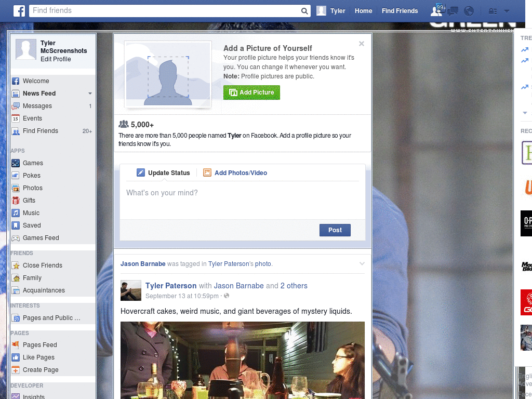
Task: Click Tyler McScreenshots sidebar profile picture
Action: (26, 49)
